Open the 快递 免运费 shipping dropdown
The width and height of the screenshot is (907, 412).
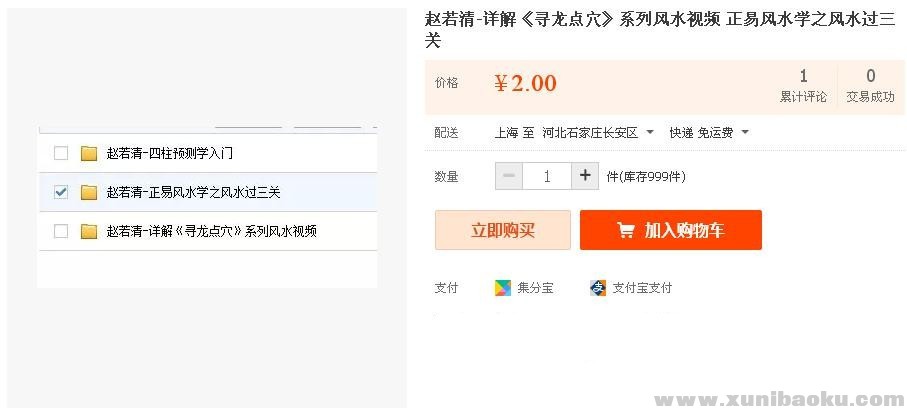(745, 132)
